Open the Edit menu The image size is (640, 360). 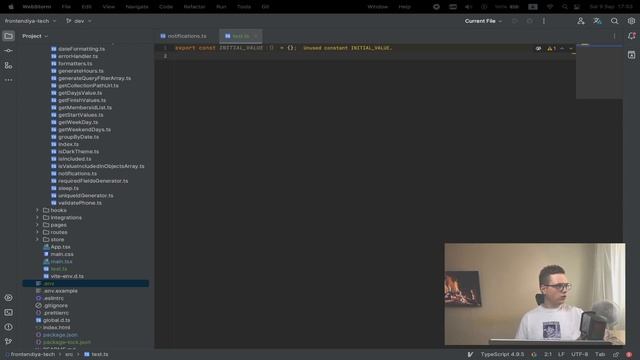point(87,7)
